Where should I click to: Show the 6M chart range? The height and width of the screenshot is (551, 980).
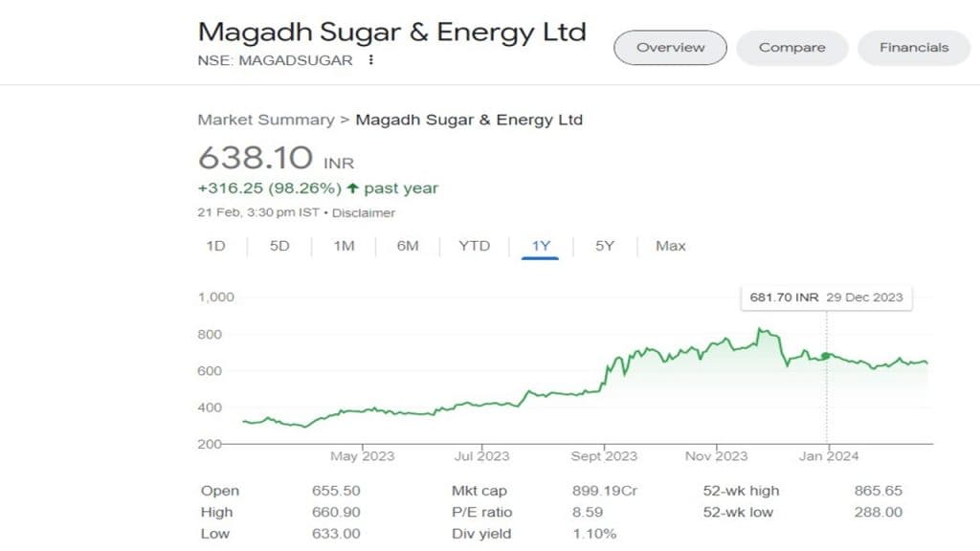[408, 246]
